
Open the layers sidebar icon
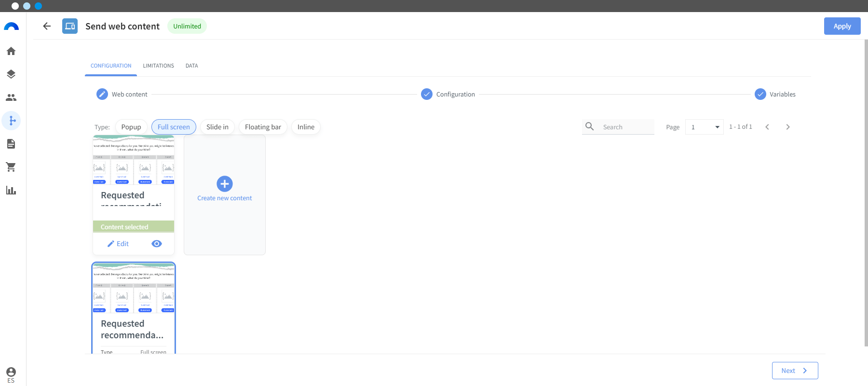(11, 74)
